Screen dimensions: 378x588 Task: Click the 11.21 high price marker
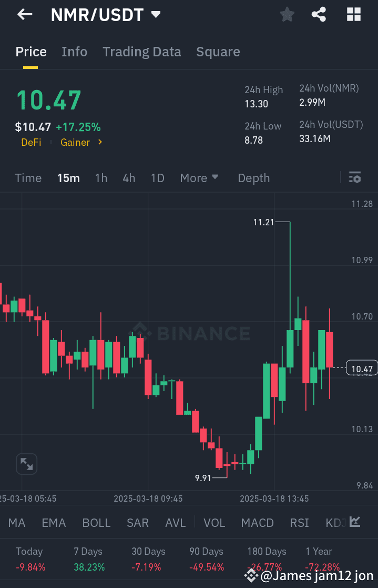264,222
